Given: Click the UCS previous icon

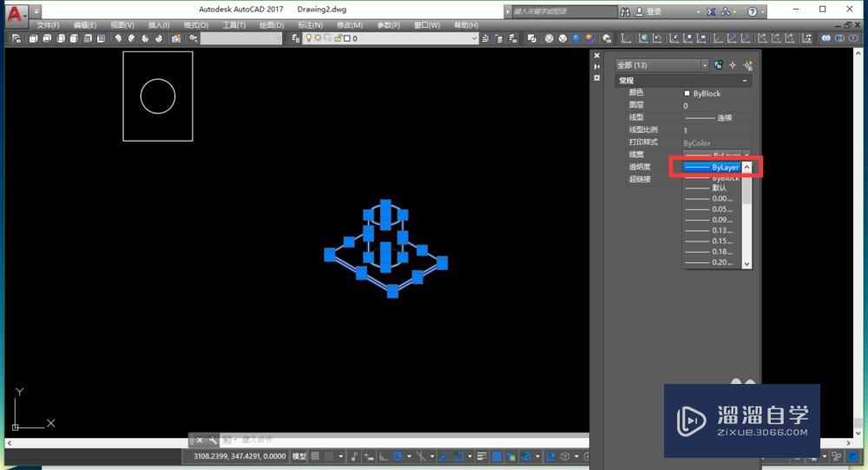Looking at the screenshot, I should point(657,38).
